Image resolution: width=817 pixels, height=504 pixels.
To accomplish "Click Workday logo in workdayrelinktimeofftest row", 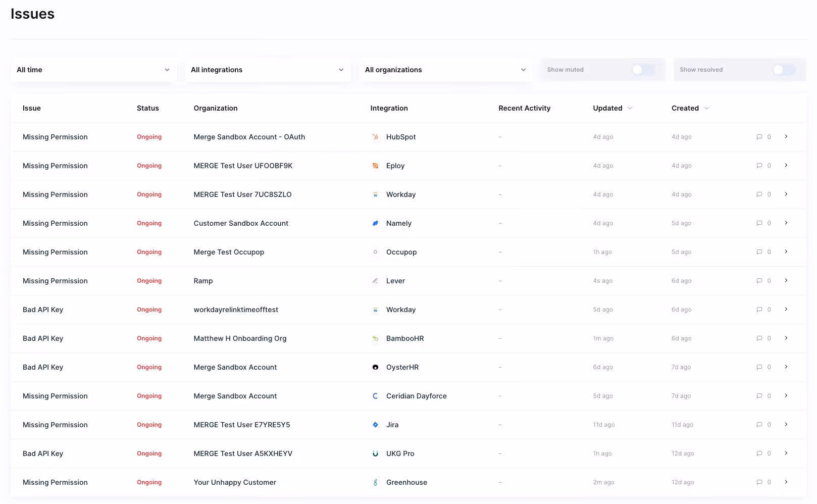I will pos(375,310).
